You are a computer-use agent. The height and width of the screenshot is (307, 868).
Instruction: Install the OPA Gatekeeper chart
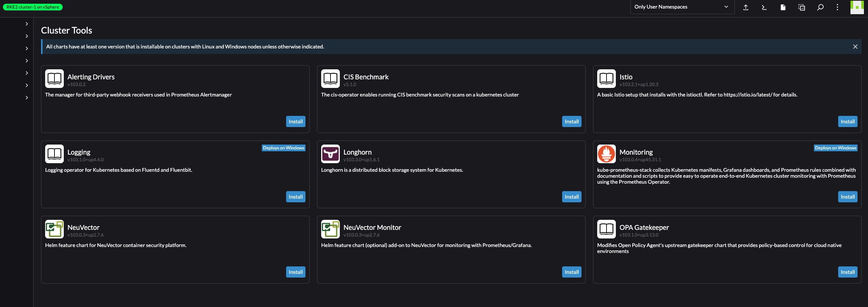point(848,272)
